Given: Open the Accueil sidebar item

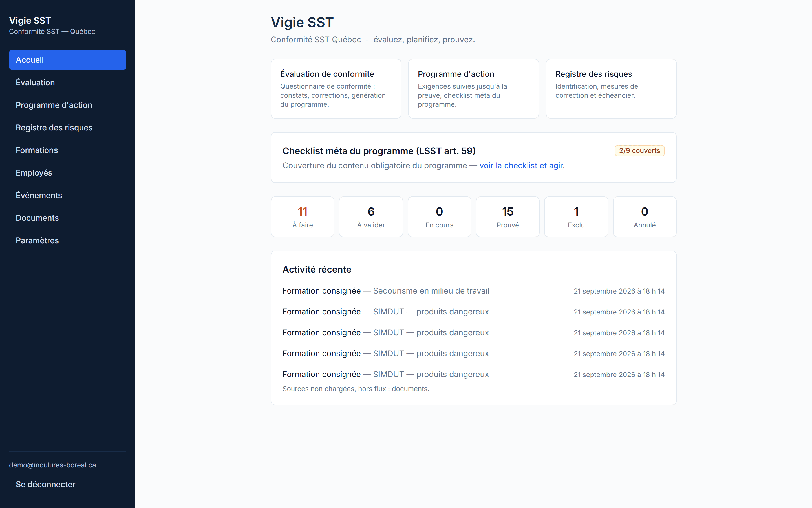Looking at the screenshot, I should click(67, 60).
